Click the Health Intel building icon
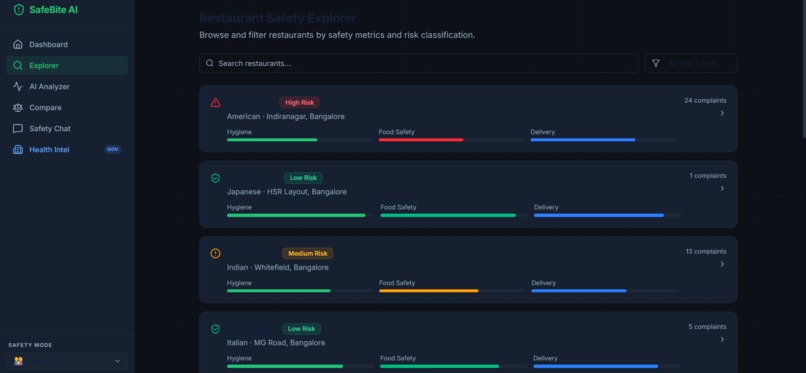 click(18, 150)
